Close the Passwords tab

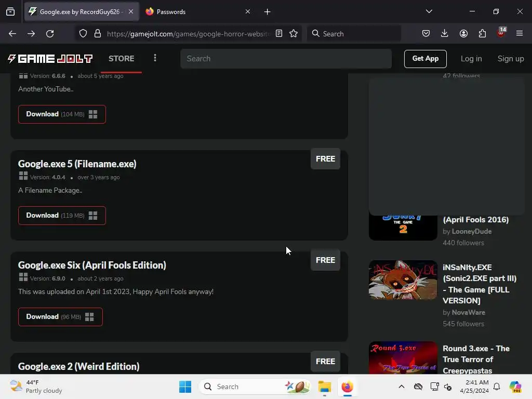(x=248, y=12)
